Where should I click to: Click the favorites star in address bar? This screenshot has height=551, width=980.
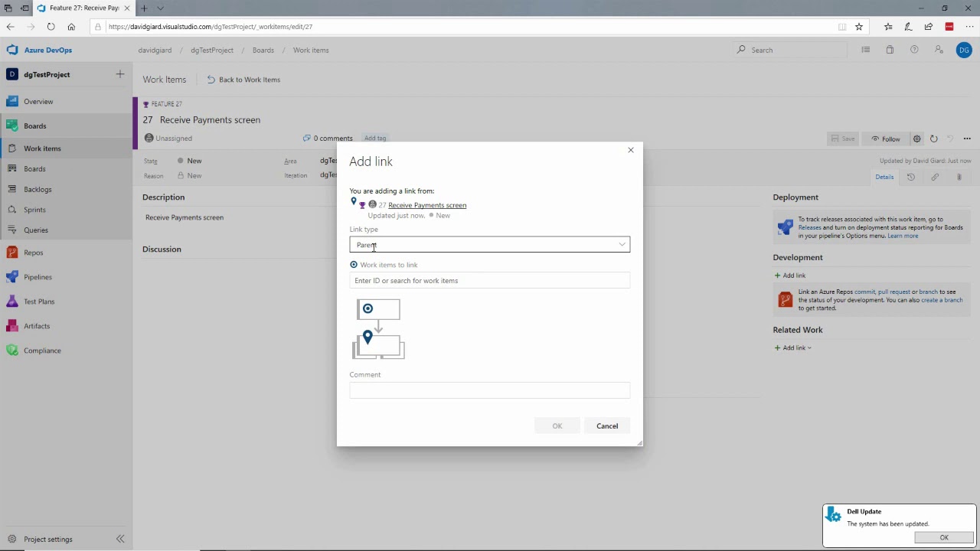(859, 27)
